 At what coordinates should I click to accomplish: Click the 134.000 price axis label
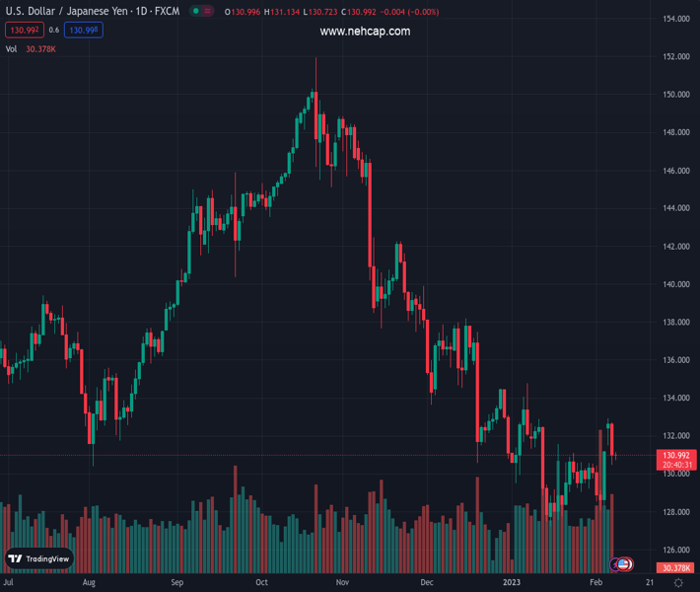point(676,398)
